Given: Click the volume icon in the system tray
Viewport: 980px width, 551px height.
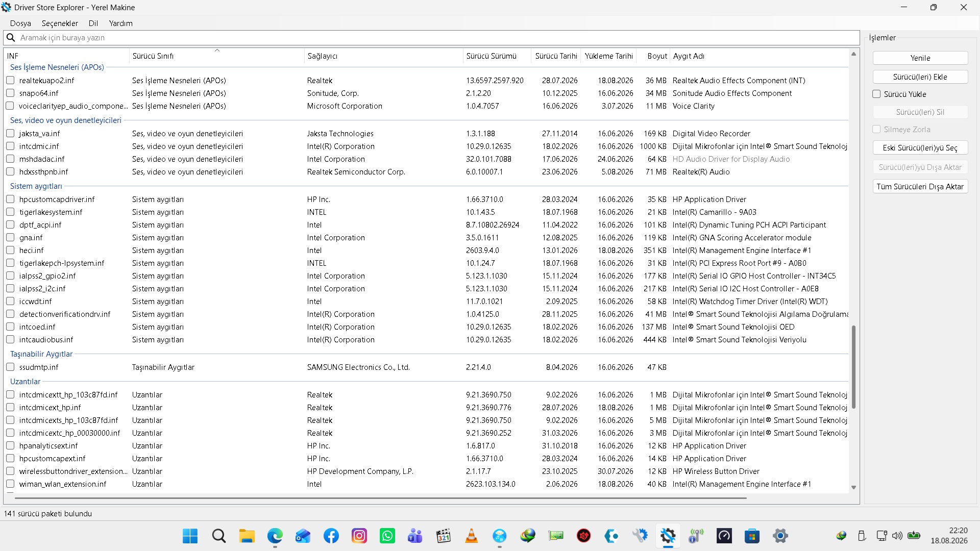Looking at the screenshot, I should [x=897, y=536].
